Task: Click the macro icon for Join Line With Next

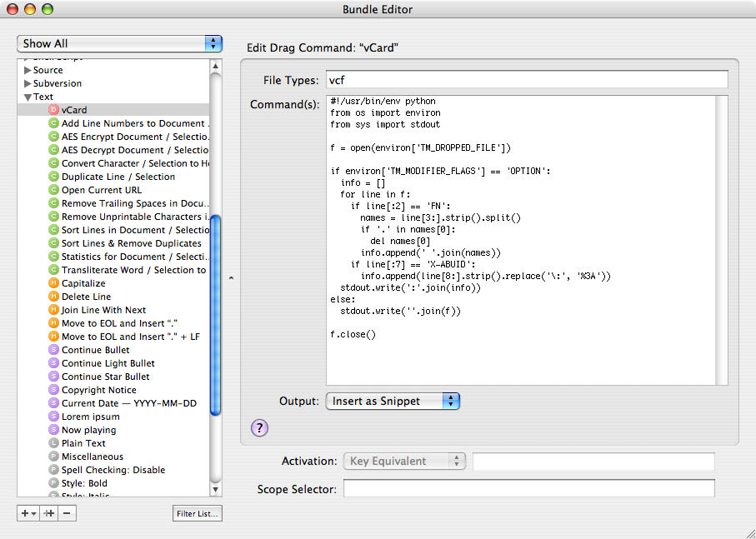Action: pyautogui.click(x=53, y=310)
